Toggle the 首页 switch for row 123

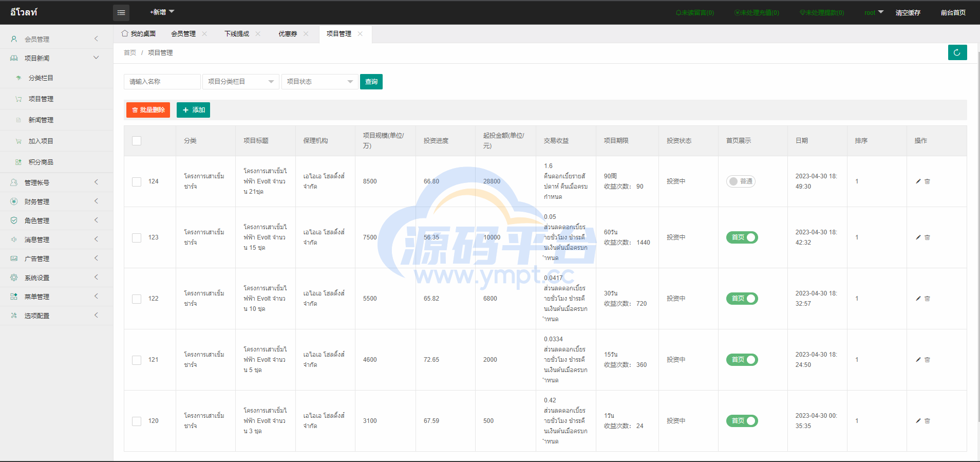(742, 237)
